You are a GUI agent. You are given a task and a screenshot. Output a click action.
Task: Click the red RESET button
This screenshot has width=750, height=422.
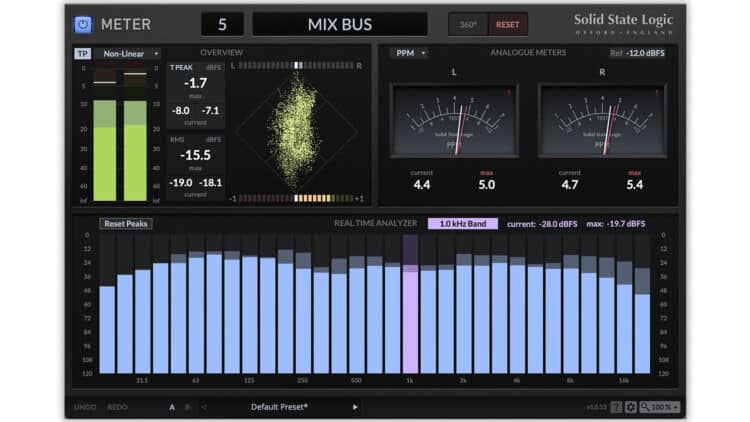click(x=507, y=24)
